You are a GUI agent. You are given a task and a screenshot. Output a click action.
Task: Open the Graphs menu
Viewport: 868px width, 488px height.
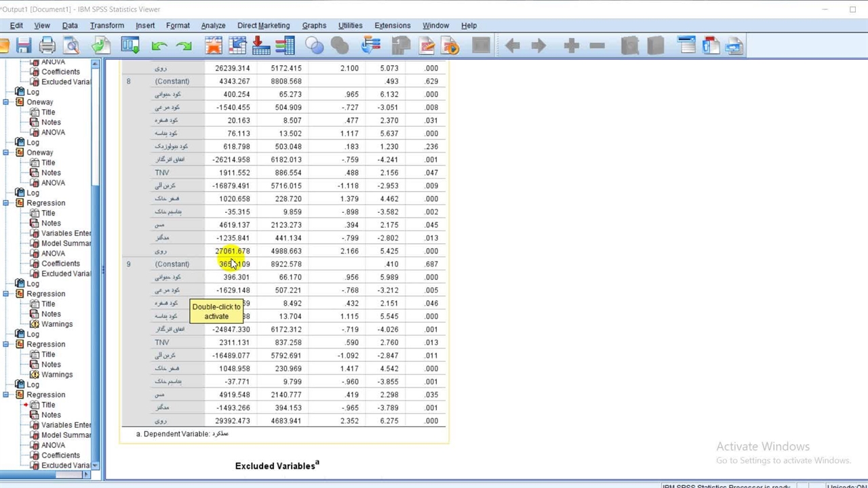pyautogui.click(x=314, y=26)
